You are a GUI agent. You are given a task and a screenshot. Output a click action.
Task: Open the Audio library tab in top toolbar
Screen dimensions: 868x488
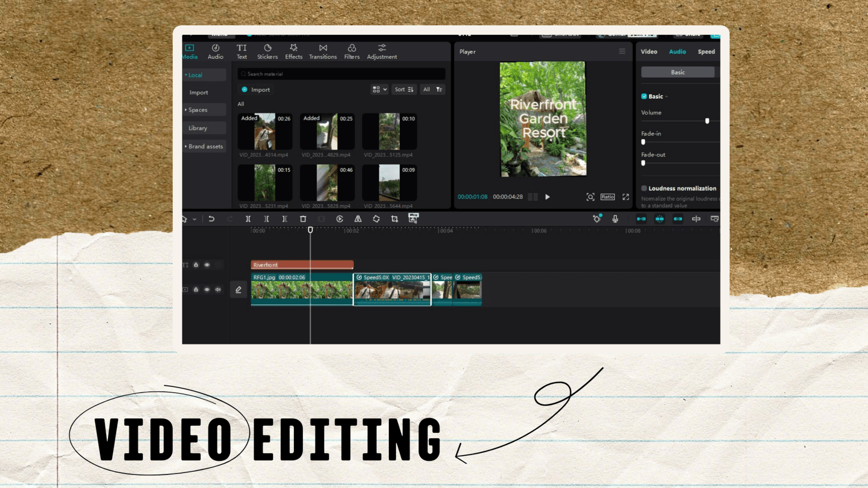pos(215,52)
